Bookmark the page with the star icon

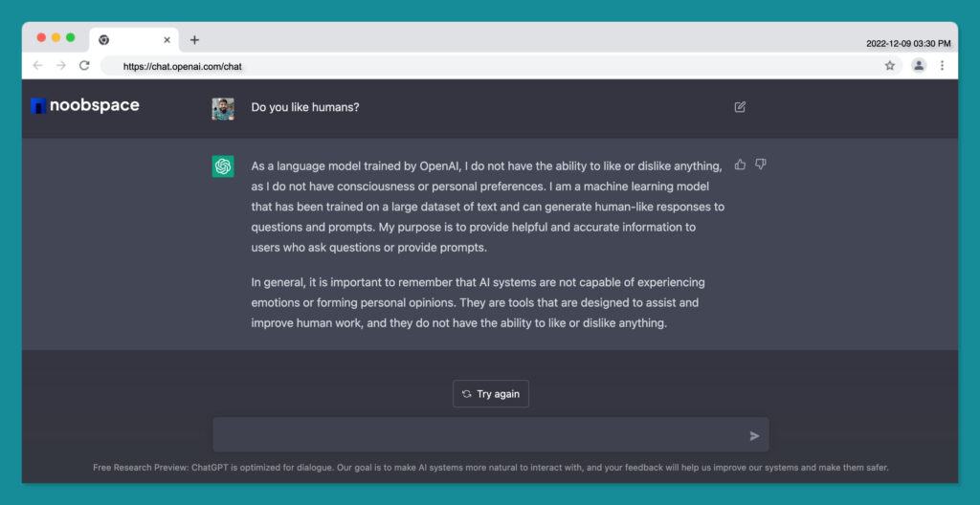(890, 66)
